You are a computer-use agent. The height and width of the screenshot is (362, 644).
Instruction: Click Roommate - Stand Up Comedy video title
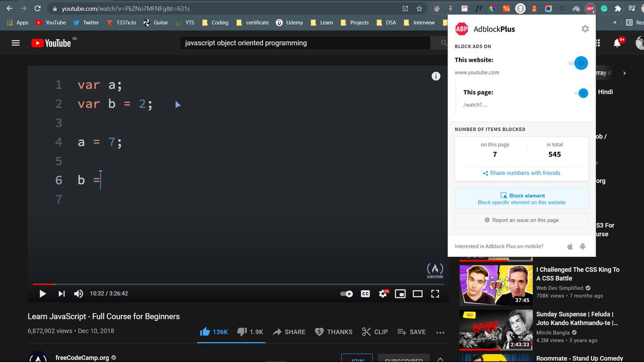tap(580, 358)
